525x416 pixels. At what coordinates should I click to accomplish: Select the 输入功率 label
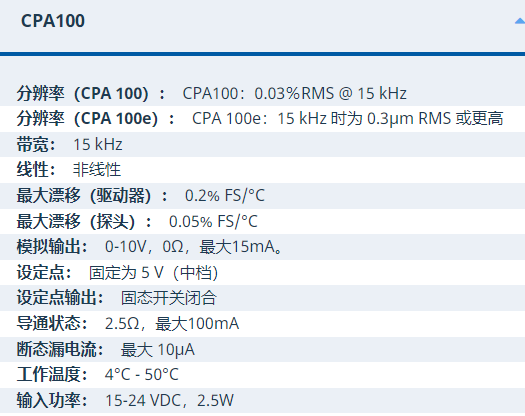tap(52, 401)
